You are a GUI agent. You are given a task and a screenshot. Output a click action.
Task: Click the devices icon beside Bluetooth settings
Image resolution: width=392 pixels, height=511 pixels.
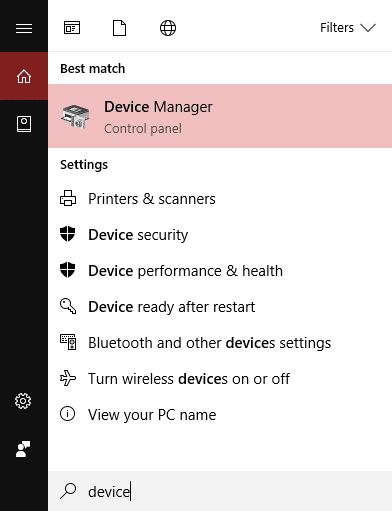point(68,342)
